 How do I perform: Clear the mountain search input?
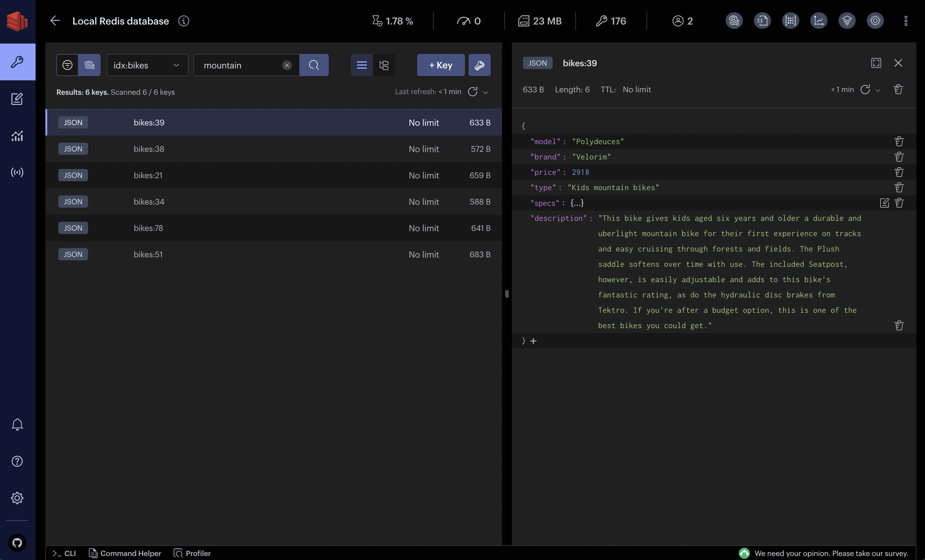pos(287,65)
